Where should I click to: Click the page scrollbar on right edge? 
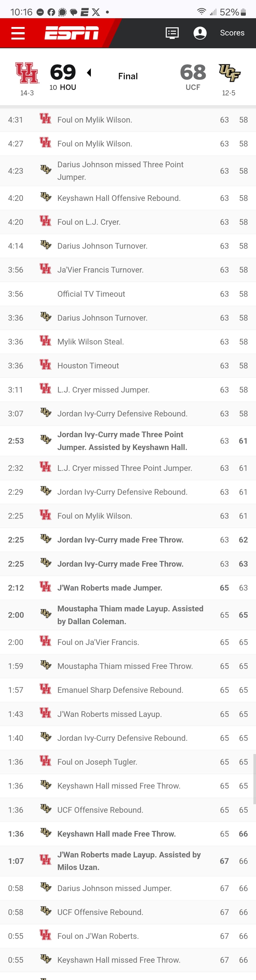(x=254, y=777)
